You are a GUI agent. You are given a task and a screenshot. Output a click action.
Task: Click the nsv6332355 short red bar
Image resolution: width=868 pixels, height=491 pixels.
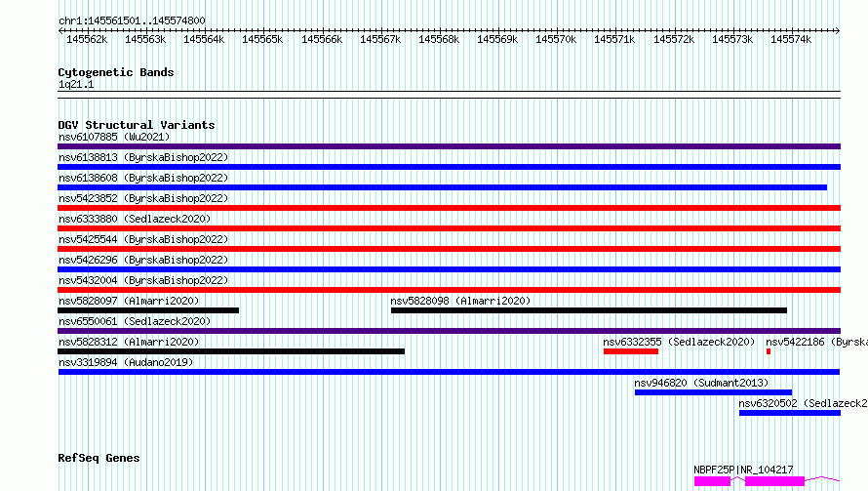pos(631,351)
